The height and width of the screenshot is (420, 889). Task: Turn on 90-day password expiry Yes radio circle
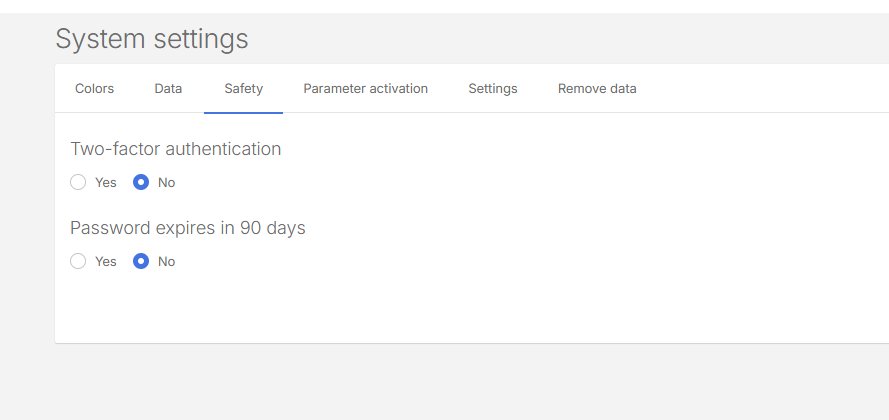click(x=78, y=261)
